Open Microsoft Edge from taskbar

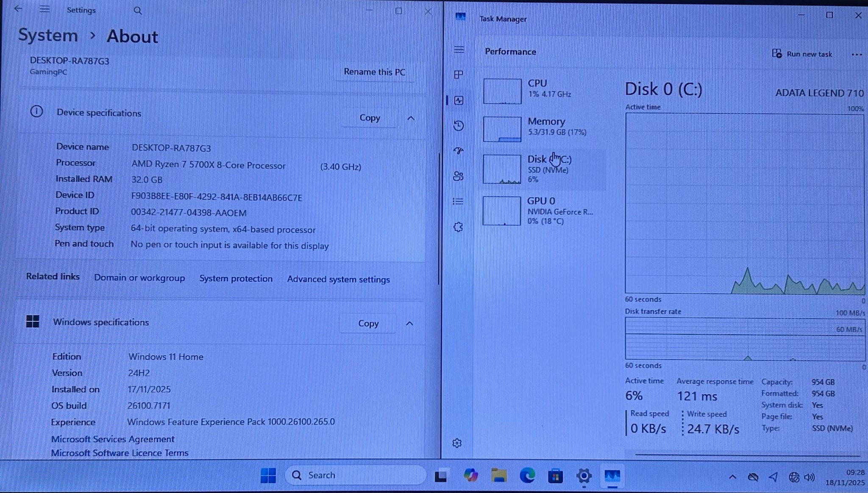pos(527,476)
